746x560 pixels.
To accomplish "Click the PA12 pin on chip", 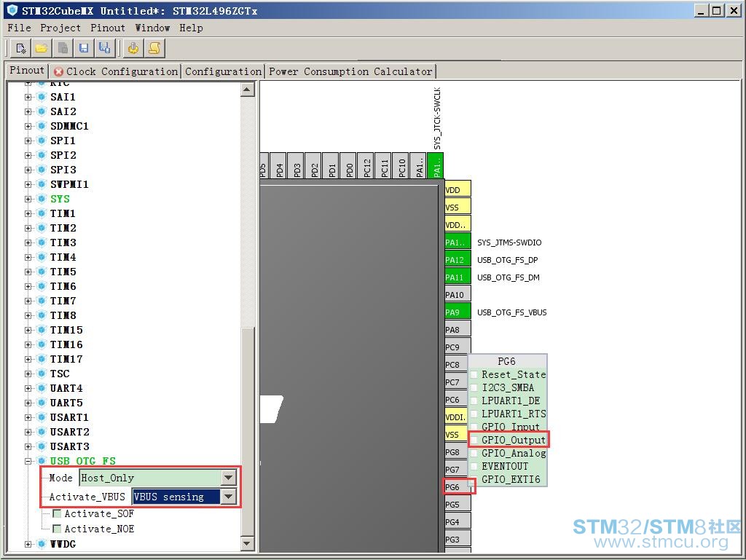I will (458, 259).
